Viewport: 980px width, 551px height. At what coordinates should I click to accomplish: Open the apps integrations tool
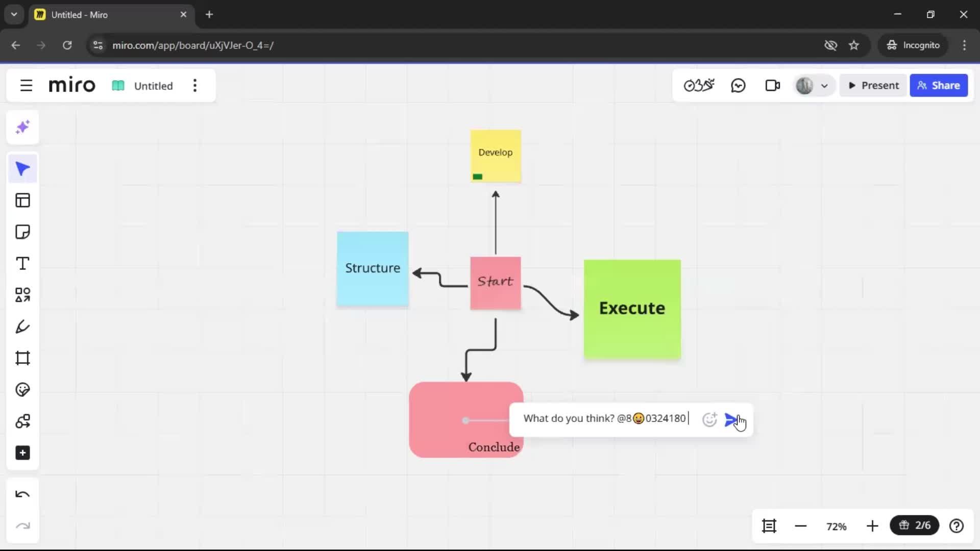[22, 421]
